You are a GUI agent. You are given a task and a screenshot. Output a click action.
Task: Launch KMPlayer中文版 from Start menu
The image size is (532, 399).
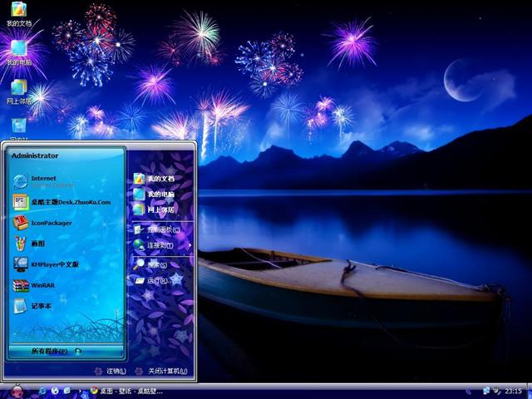coord(46,264)
